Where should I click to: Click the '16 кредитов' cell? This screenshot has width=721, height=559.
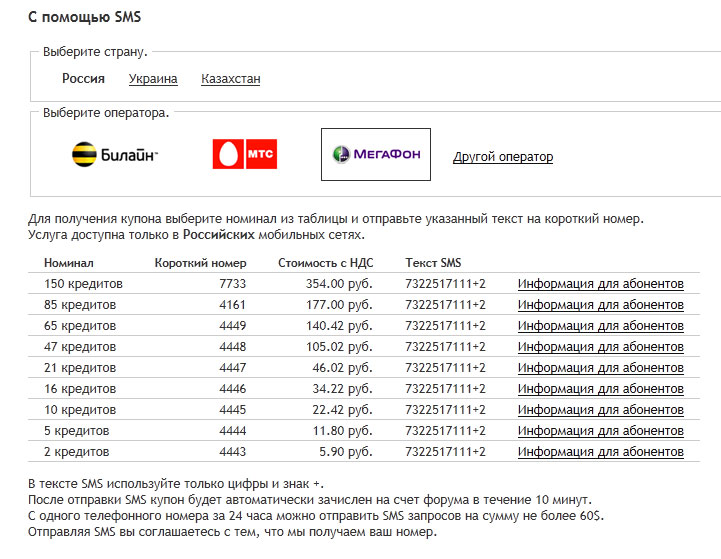pos(80,389)
